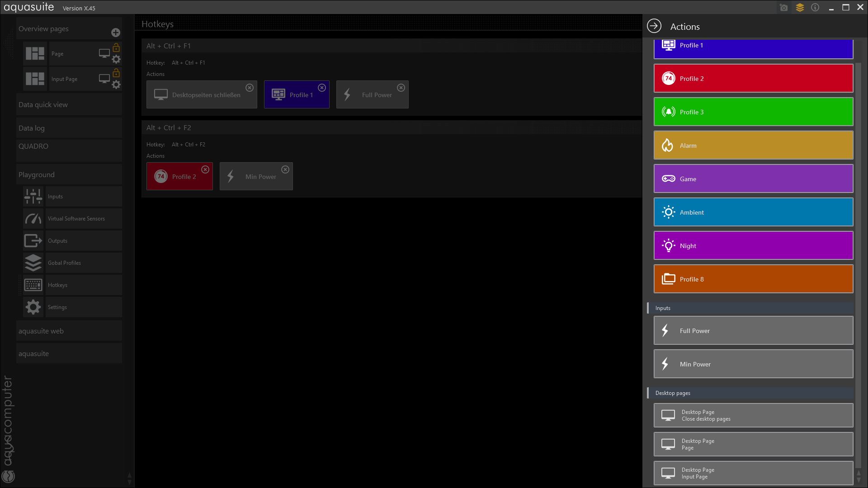Open the Outputs item in Playground
The image size is (868, 488).
(57, 241)
